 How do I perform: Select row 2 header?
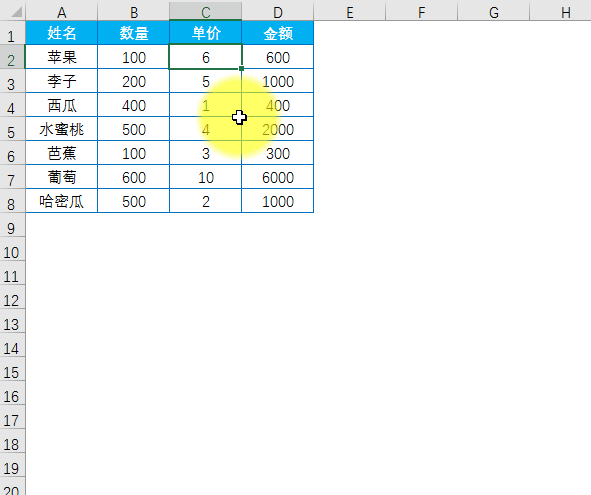point(12,57)
